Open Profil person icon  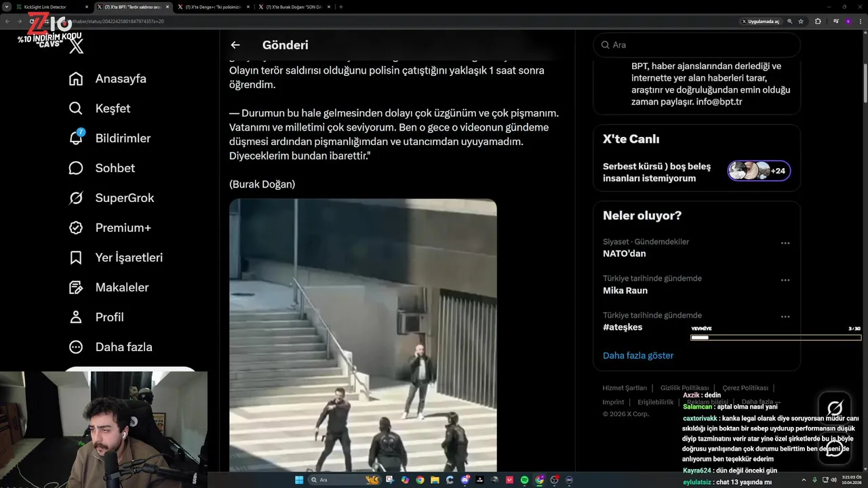(x=76, y=317)
